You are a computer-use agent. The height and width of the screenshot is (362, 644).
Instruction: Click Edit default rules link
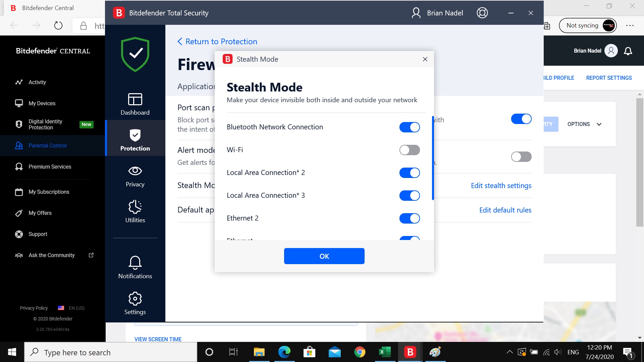coord(505,210)
